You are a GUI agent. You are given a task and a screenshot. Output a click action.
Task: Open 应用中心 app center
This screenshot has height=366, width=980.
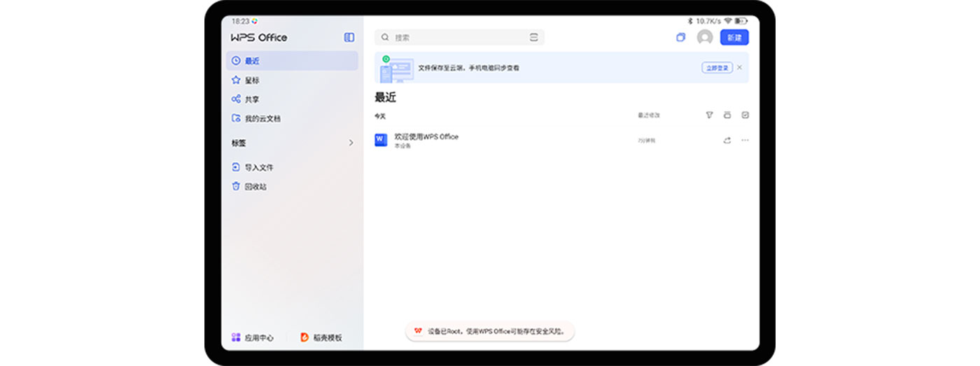[253, 338]
